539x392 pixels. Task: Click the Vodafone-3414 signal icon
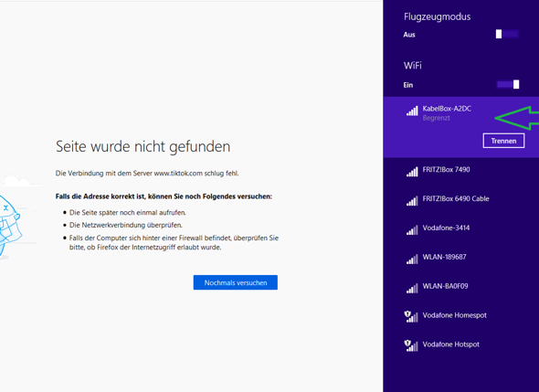click(412, 230)
